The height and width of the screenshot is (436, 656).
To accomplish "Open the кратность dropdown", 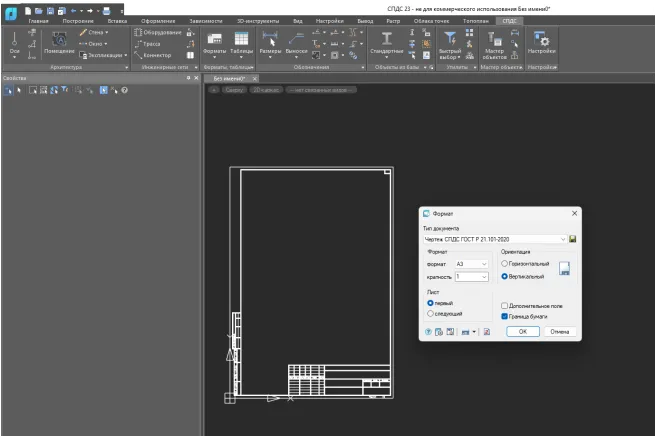I will click(486, 276).
